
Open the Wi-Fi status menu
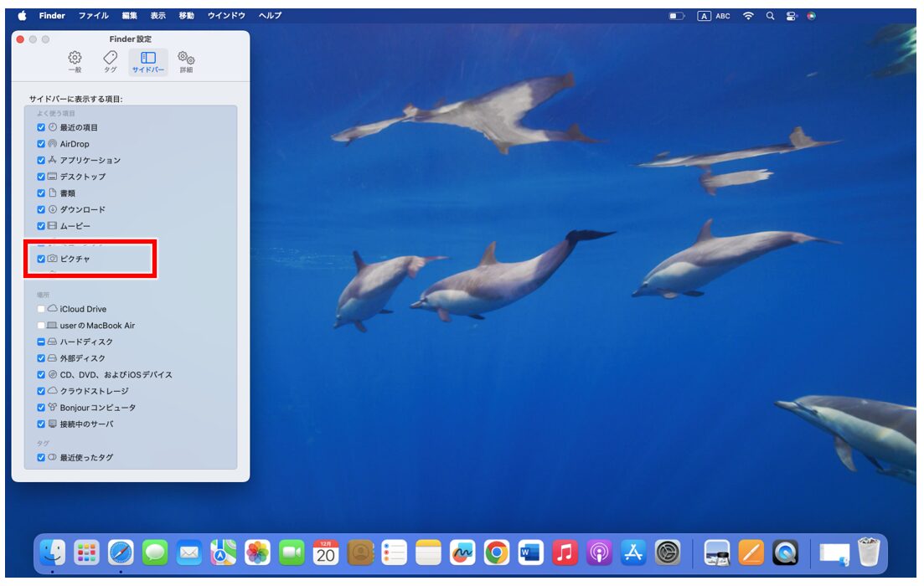pos(748,15)
